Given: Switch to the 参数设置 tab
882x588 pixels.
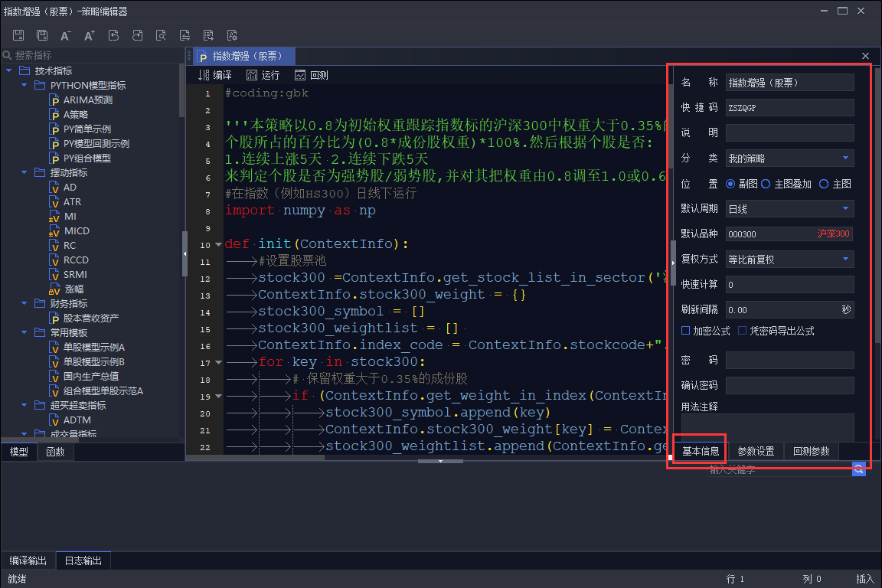Looking at the screenshot, I should [x=756, y=451].
